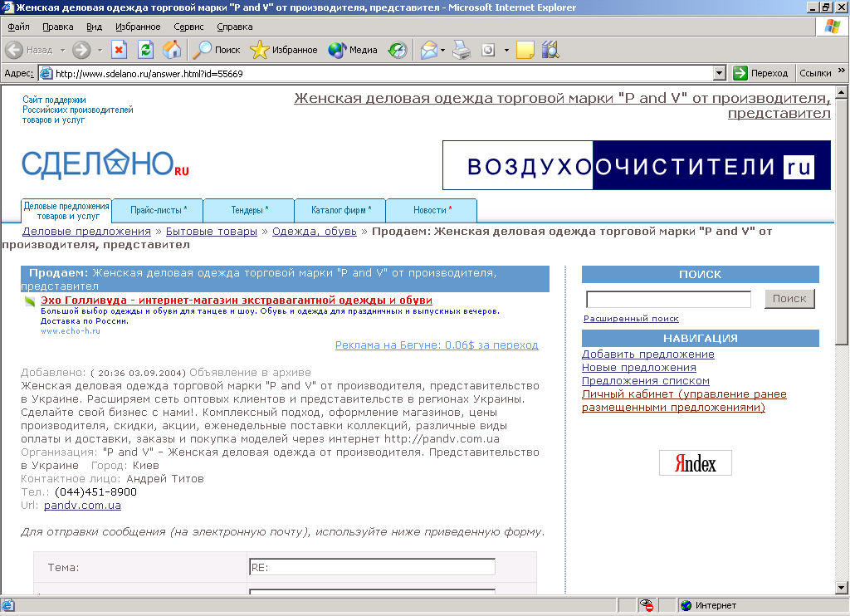Go to Home page icon

[173, 50]
